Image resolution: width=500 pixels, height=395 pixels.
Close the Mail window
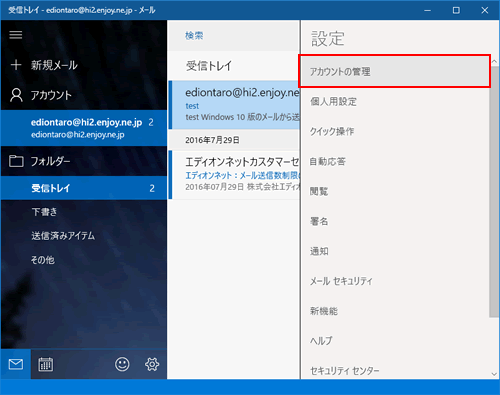[485, 10]
